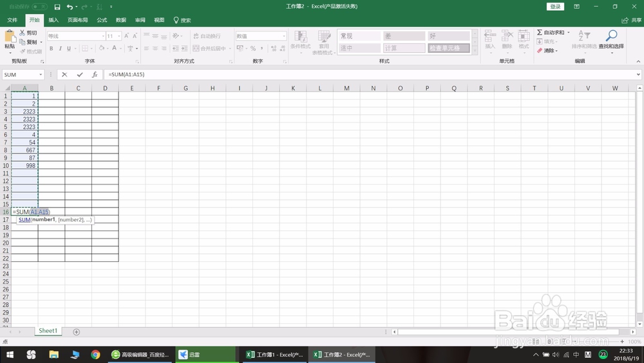The height and width of the screenshot is (363, 644).
Task: Click the Save icon in quick access toolbar
Action: [x=57, y=7]
